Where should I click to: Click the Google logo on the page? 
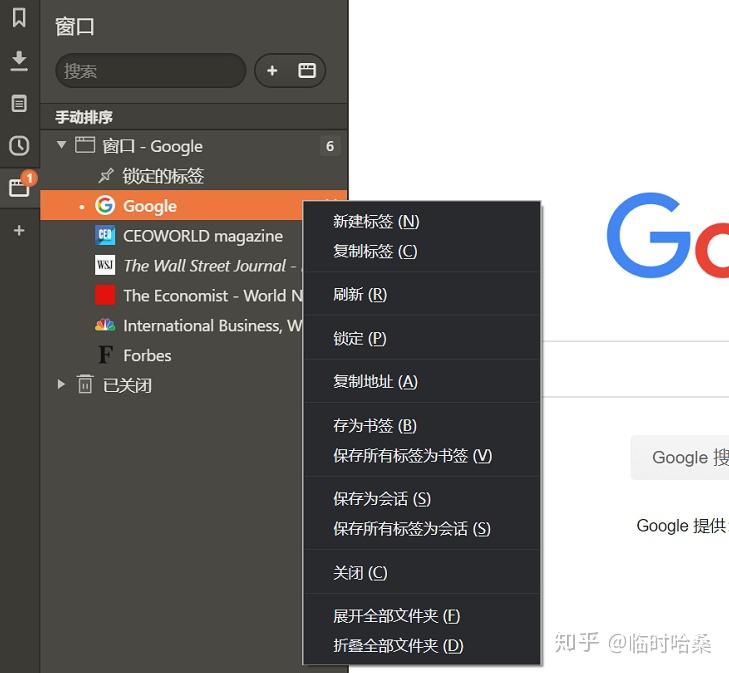(x=668, y=235)
